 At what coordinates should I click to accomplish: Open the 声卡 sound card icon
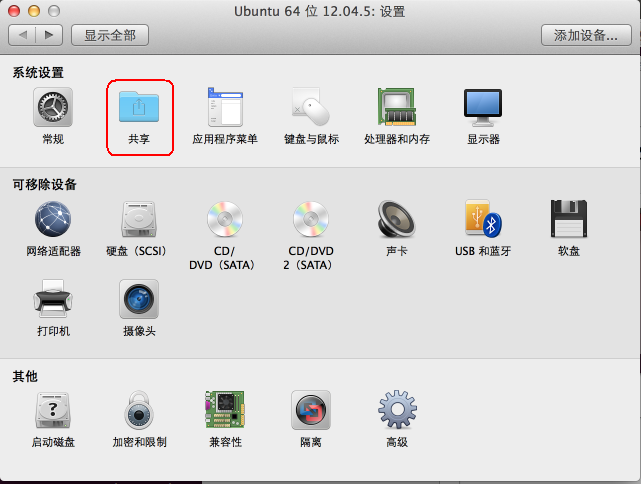[x=397, y=219]
